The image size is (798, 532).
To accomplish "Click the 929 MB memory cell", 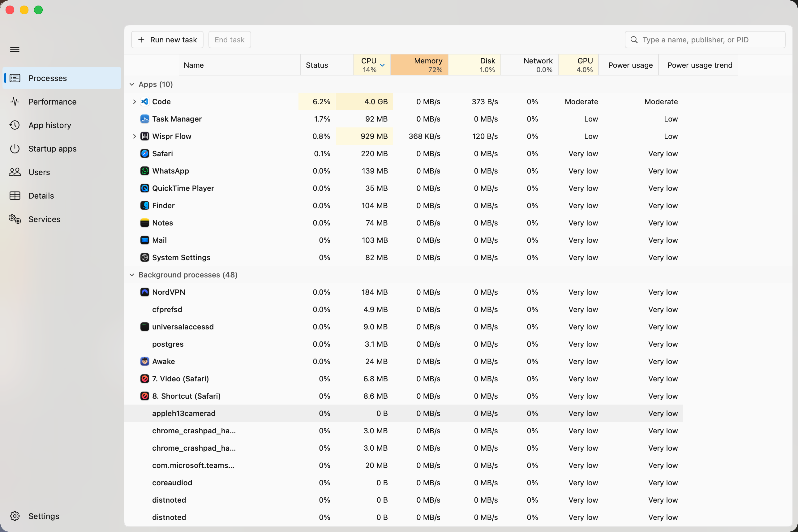I will 365,136.
